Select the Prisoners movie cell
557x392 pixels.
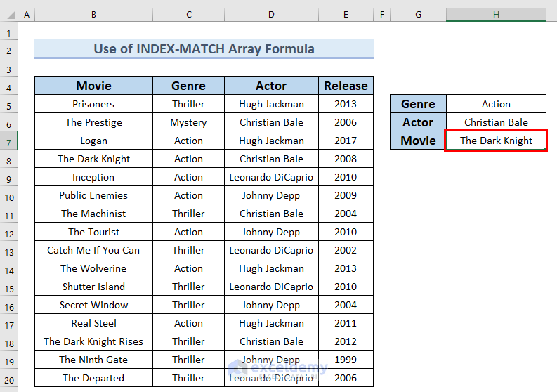pos(93,104)
